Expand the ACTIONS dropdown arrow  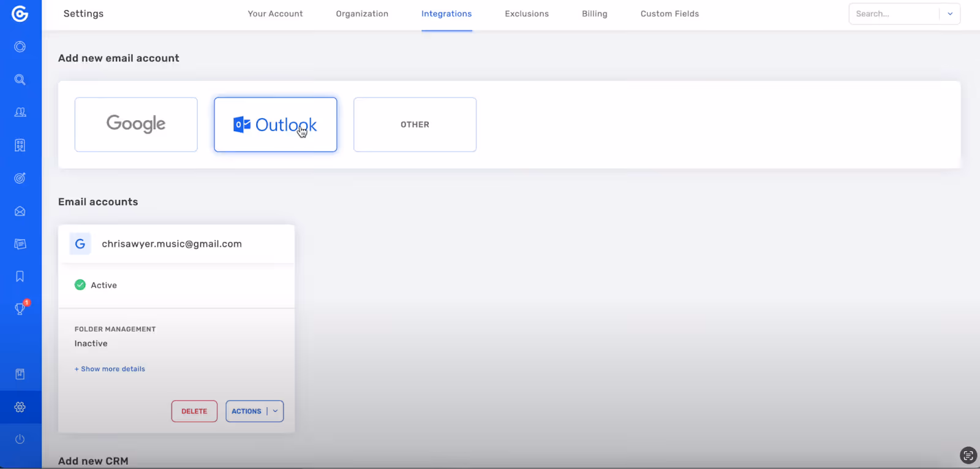tap(276, 411)
